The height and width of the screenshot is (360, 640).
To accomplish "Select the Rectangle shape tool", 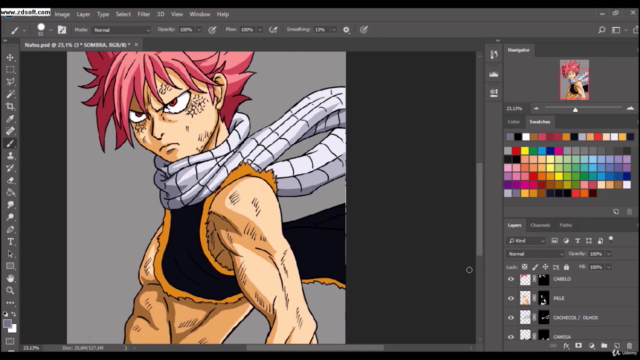I will pyautogui.click(x=10, y=266).
